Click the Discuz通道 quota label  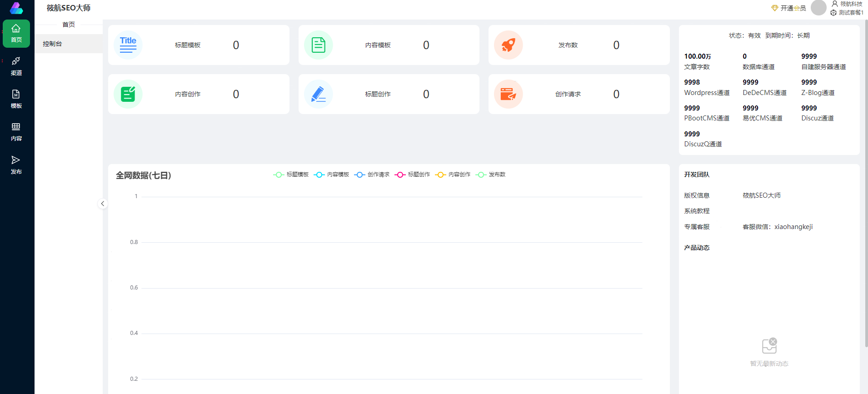pyautogui.click(x=817, y=118)
